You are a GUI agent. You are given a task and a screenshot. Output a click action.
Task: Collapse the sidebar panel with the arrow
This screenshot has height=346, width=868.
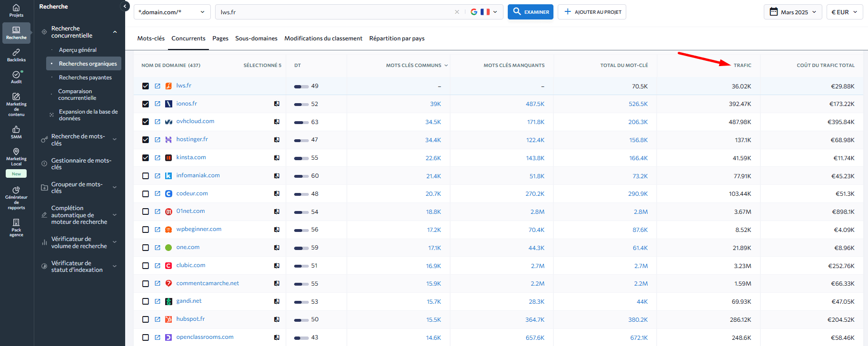125,6
